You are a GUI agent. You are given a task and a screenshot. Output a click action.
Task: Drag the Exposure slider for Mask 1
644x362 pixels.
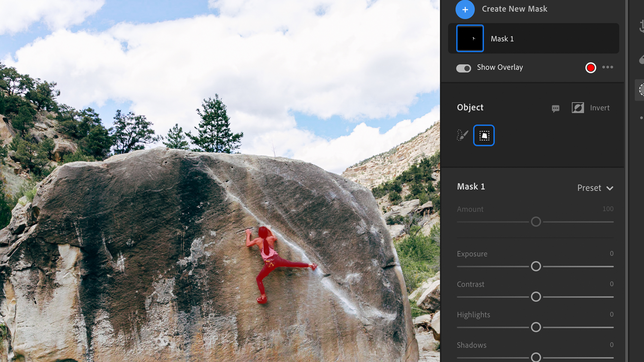point(535,266)
